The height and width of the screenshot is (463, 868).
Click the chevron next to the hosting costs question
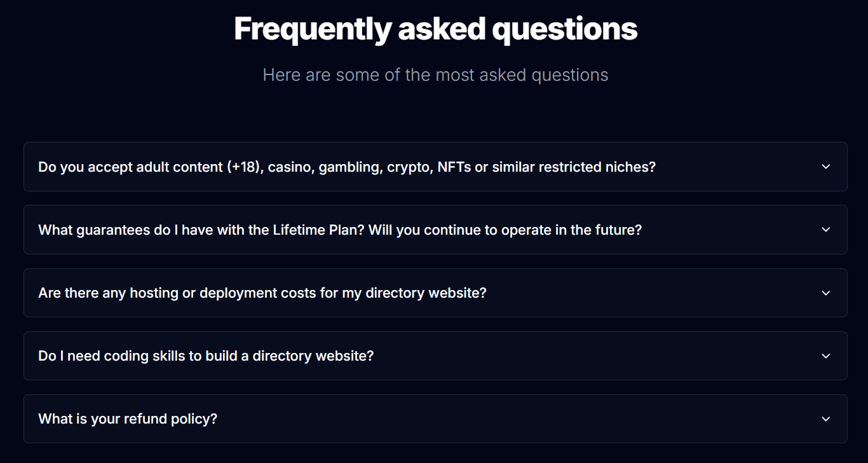[825, 293]
